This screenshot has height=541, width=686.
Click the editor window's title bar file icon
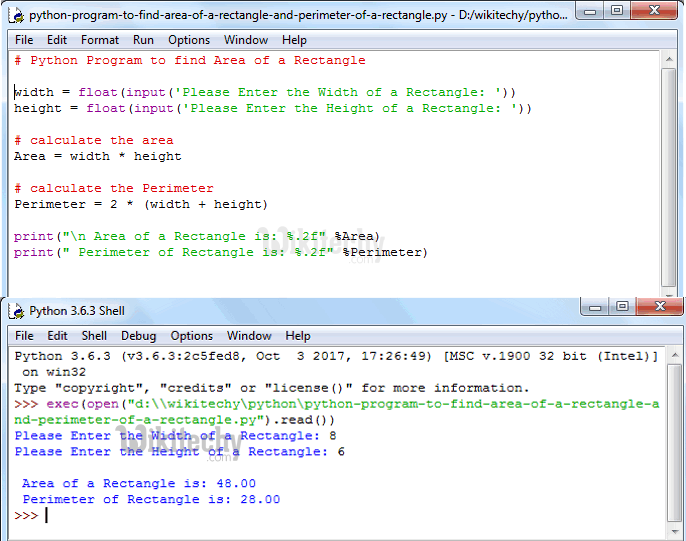[15, 15]
